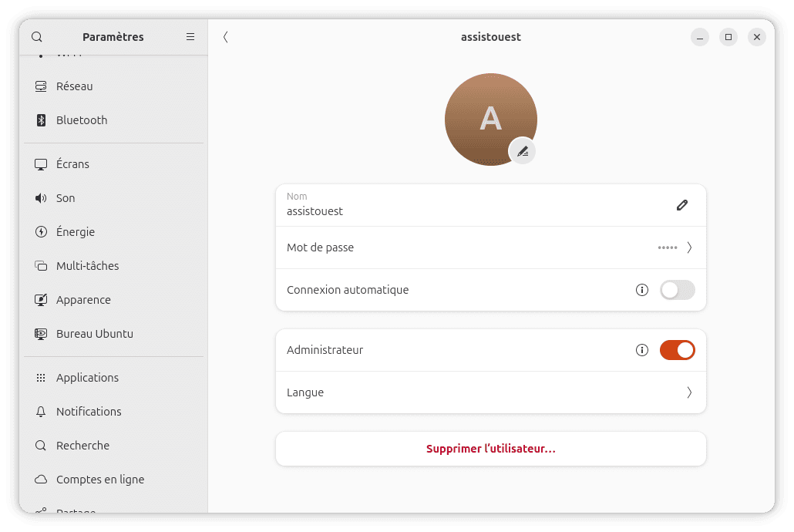Click the assistouest window title

click(x=491, y=37)
